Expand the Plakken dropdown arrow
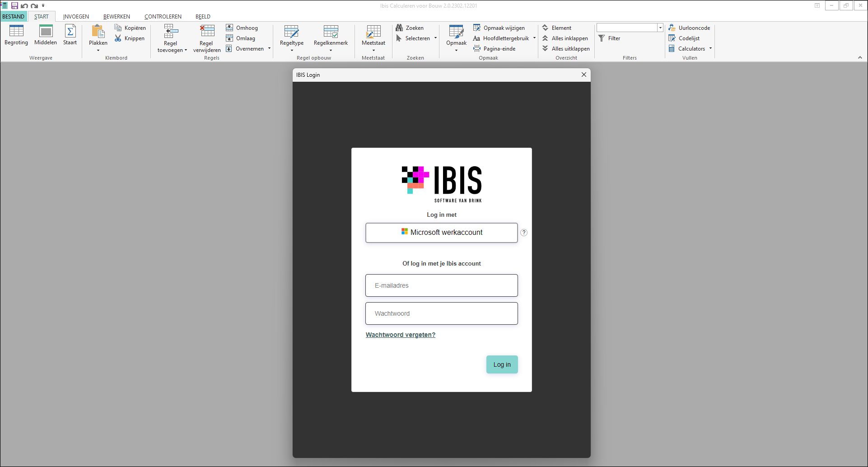Image resolution: width=868 pixels, height=467 pixels. pos(98,50)
